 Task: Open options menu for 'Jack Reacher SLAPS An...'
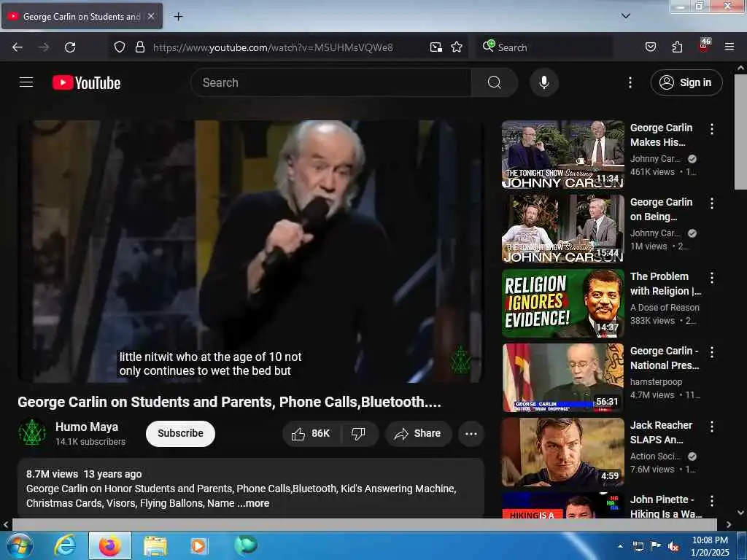point(712,426)
